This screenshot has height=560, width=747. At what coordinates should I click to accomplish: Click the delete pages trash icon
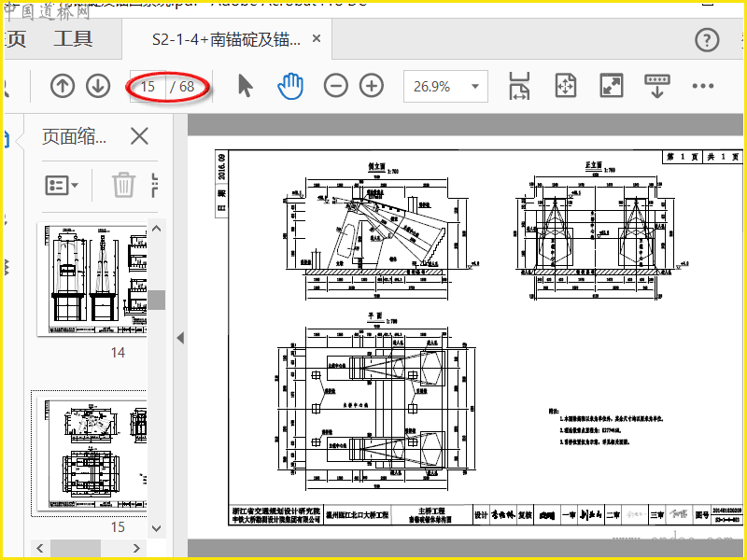123,185
